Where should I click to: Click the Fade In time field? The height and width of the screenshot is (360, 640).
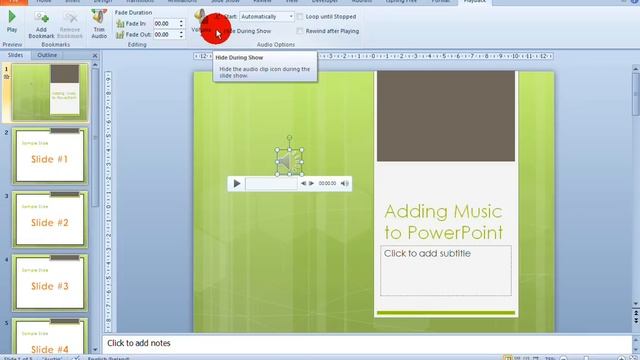[166, 24]
